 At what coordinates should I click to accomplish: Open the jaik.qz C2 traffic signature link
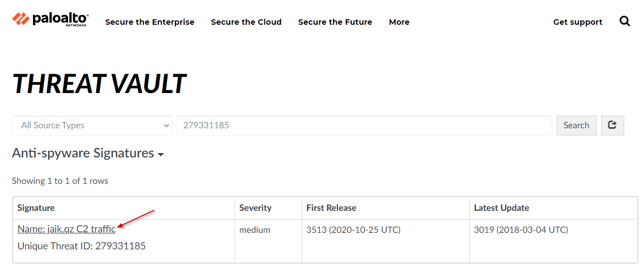pyautogui.click(x=66, y=229)
